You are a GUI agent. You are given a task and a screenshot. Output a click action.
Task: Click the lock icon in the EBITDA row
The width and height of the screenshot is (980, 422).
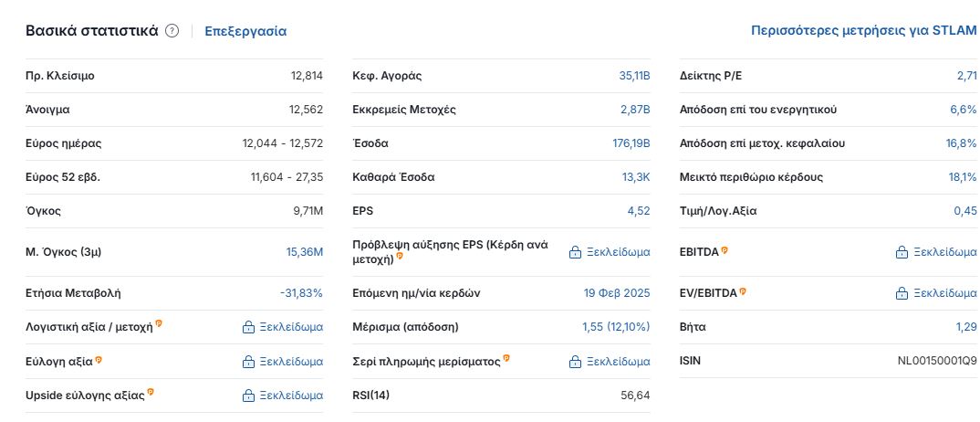click(x=902, y=252)
